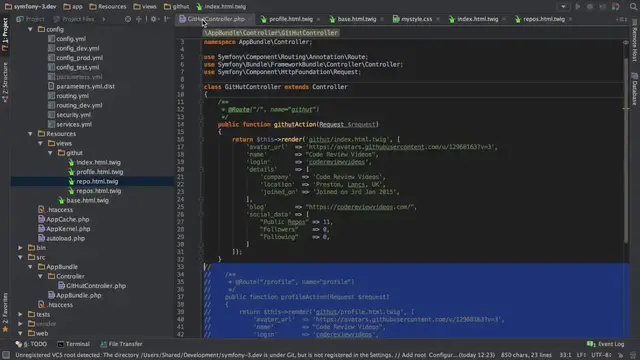Click the views folder breadcrumb
640x360 pixels.
(x=145, y=7)
